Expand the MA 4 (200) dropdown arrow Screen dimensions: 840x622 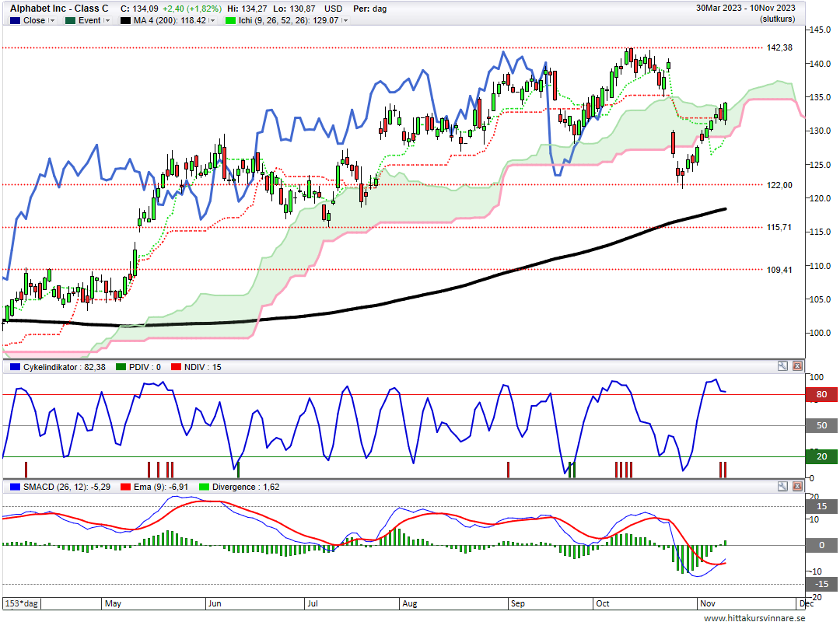[x=212, y=20]
